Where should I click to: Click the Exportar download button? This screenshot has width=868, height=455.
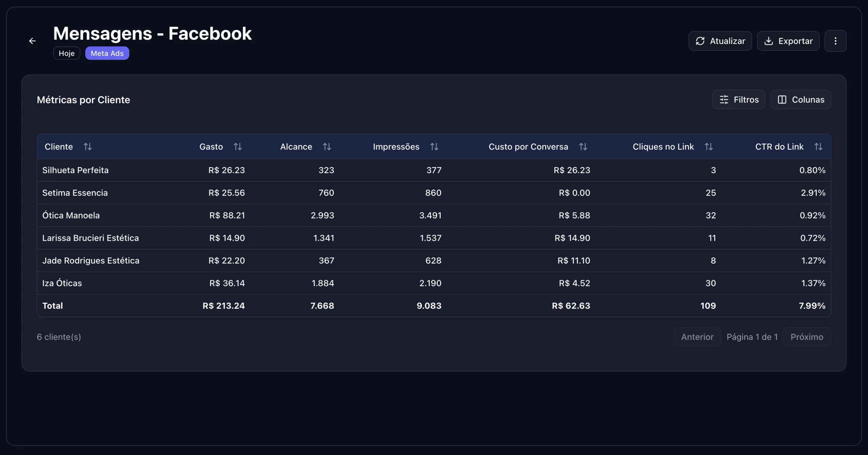pos(788,41)
